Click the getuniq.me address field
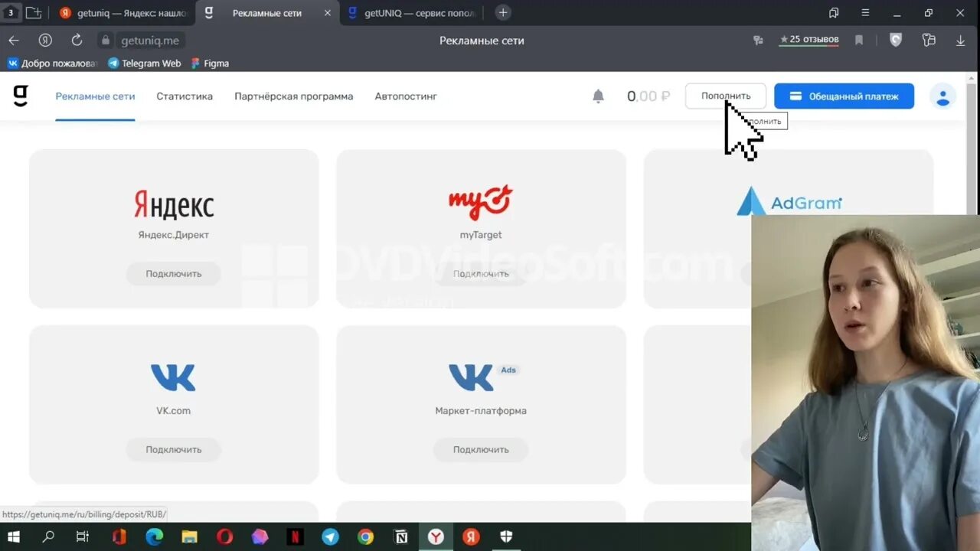 click(150, 41)
